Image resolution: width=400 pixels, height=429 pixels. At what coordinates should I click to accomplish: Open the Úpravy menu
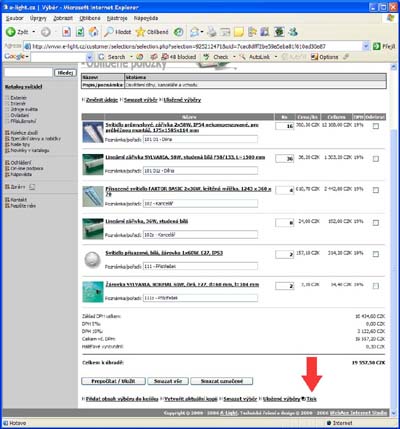pyautogui.click(x=38, y=18)
